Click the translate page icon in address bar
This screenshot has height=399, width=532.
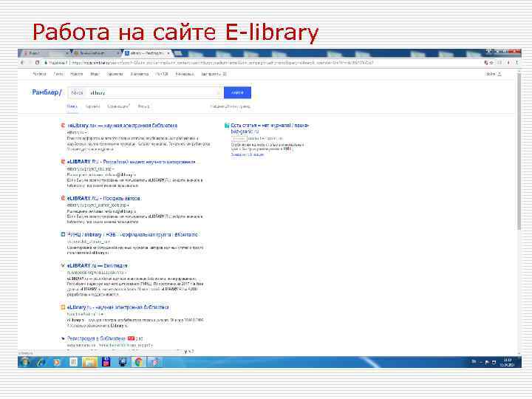(486, 63)
